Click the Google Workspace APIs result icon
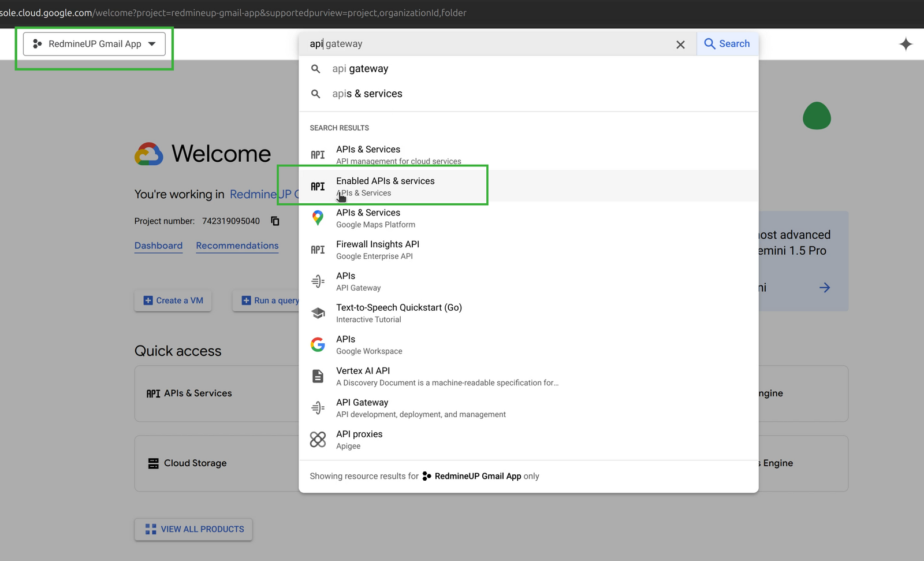 pos(318,344)
